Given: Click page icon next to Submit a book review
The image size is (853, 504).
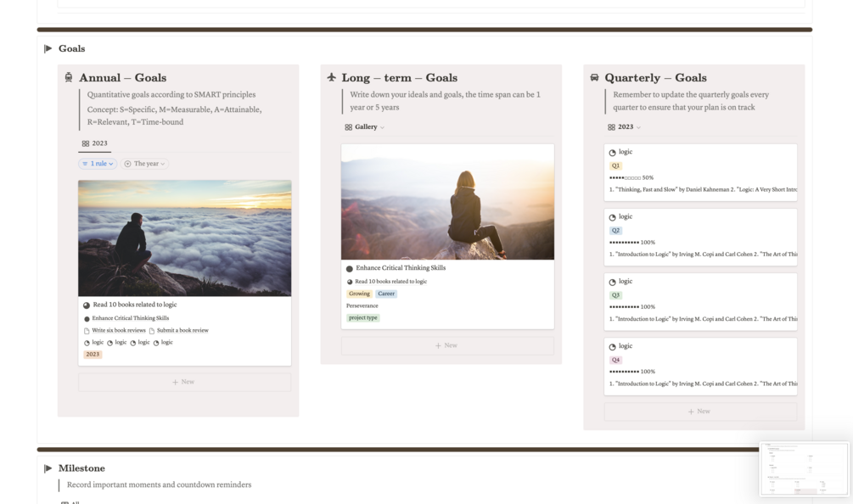Looking at the screenshot, I should [152, 331].
